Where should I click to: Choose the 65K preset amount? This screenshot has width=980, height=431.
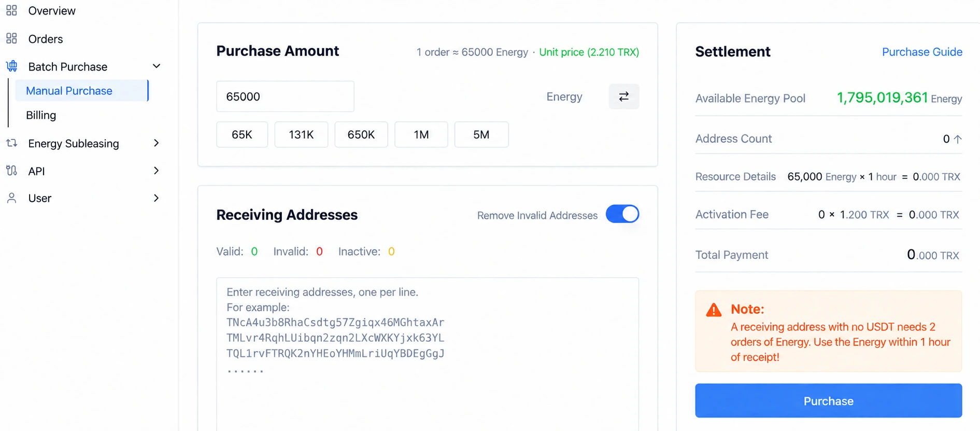point(242,134)
